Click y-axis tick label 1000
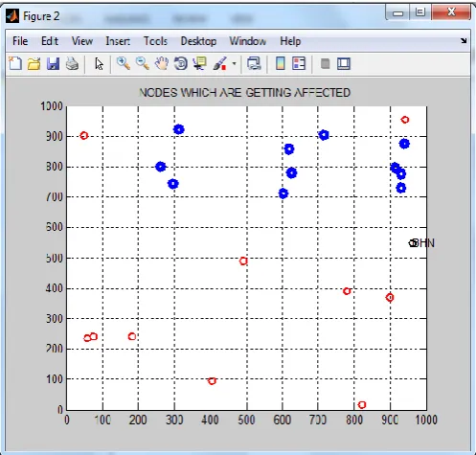476x455 pixels. click(52, 106)
